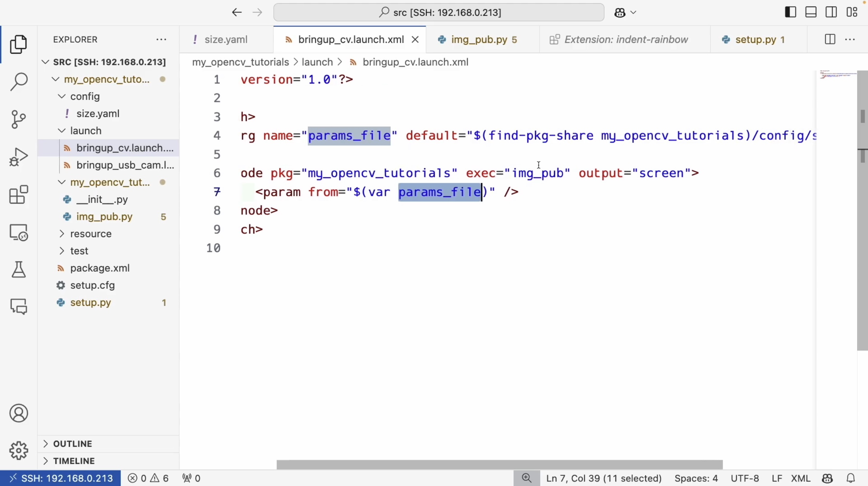Expand the resource folder
The width and height of the screenshot is (868, 486).
pyautogui.click(x=91, y=234)
